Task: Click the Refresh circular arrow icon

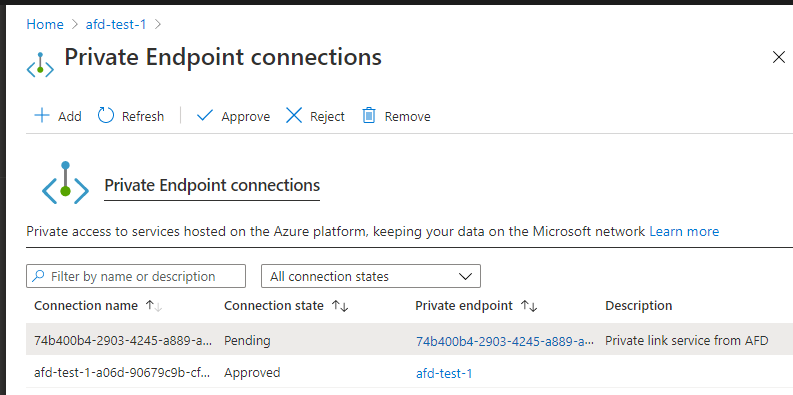Action: [106, 116]
